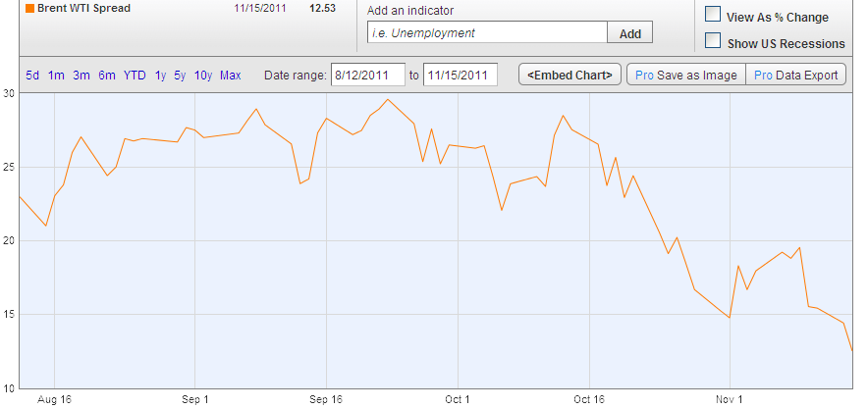
Task: Click the indicator search input field
Action: pyautogui.click(x=487, y=32)
